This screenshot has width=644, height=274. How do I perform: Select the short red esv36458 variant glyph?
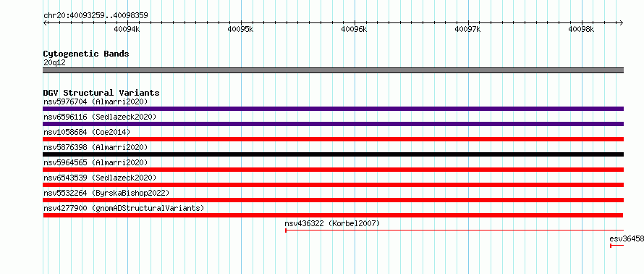coord(617,246)
